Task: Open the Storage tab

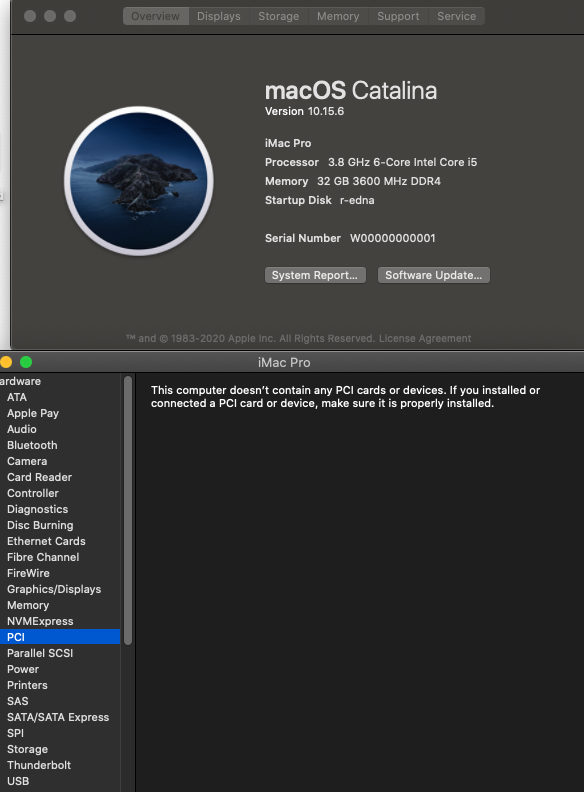Action: (x=278, y=16)
